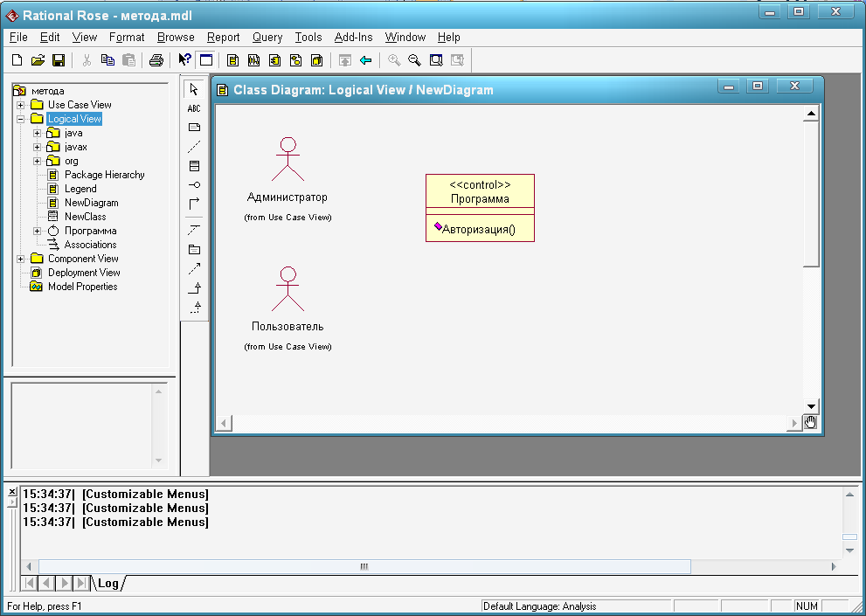Click Browse Deployment Diagram toolbar icon
The image size is (866, 616).
tap(317, 60)
